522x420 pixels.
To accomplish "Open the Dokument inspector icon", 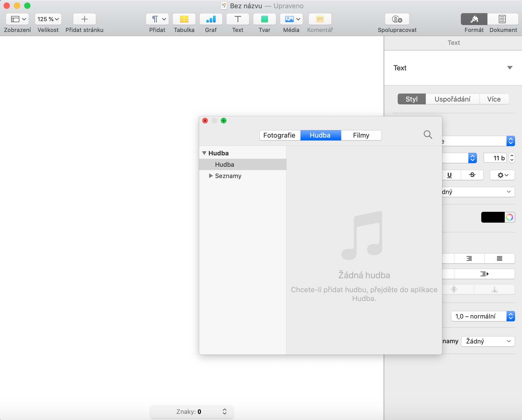I will point(502,19).
